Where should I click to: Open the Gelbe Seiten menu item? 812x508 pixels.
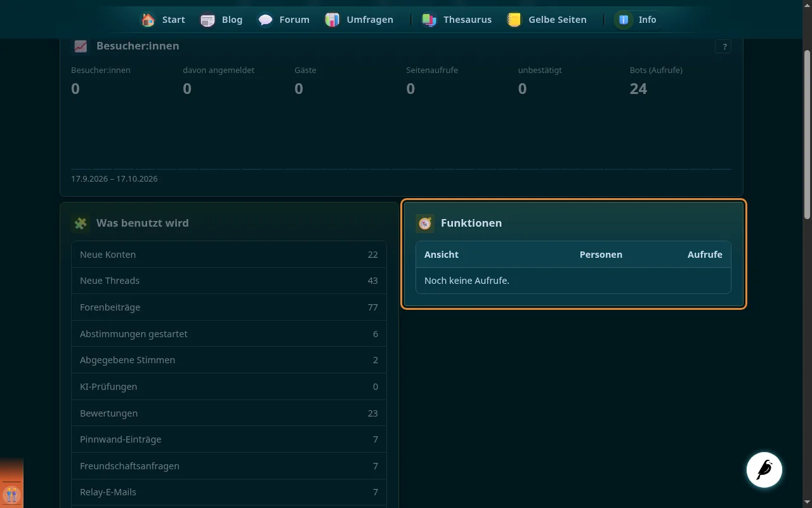pos(547,20)
